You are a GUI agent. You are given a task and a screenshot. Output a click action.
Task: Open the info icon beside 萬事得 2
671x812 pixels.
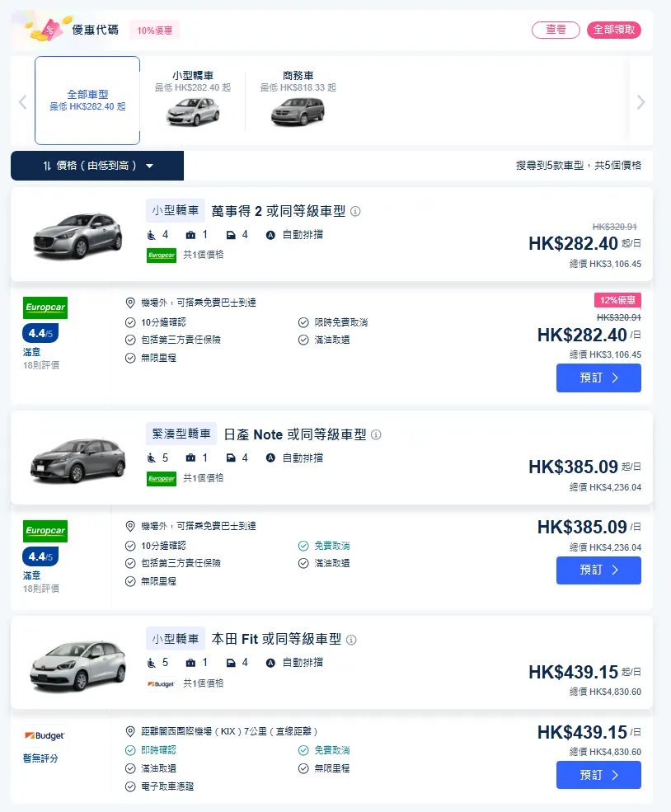coord(354,211)
